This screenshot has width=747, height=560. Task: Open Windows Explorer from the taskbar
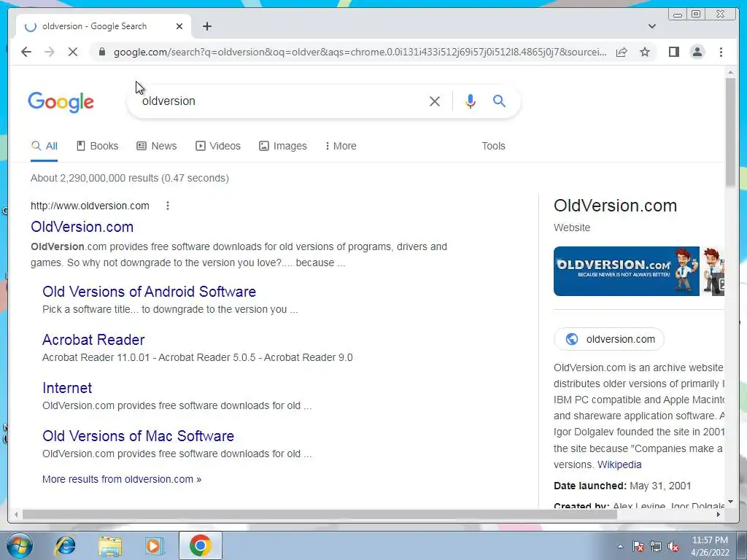point(109,545)
